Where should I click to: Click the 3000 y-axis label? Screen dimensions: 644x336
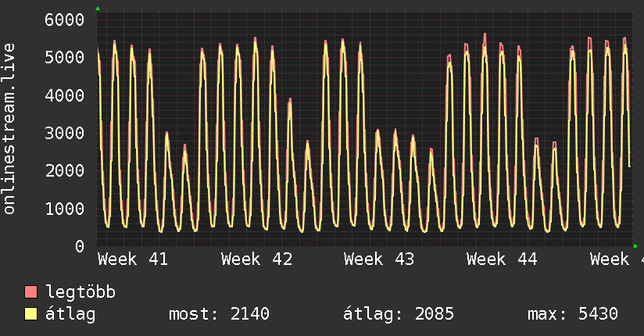click(65, 133)
